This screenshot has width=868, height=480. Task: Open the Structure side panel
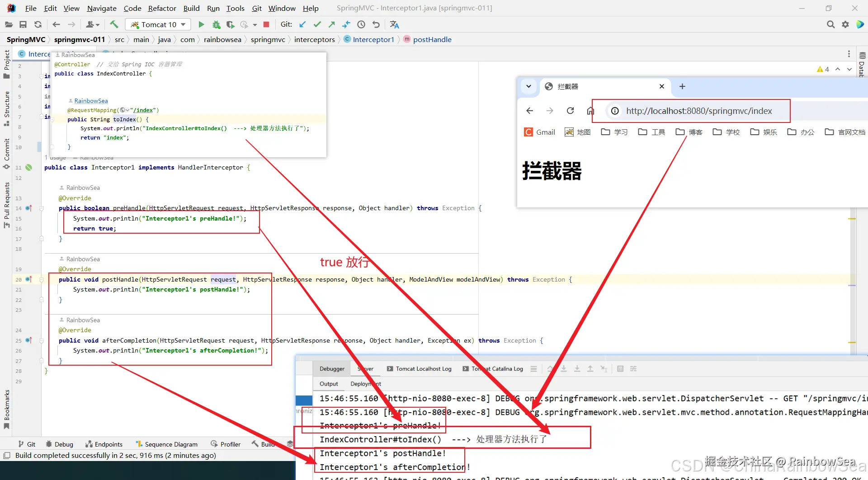[x=7, y=109]
